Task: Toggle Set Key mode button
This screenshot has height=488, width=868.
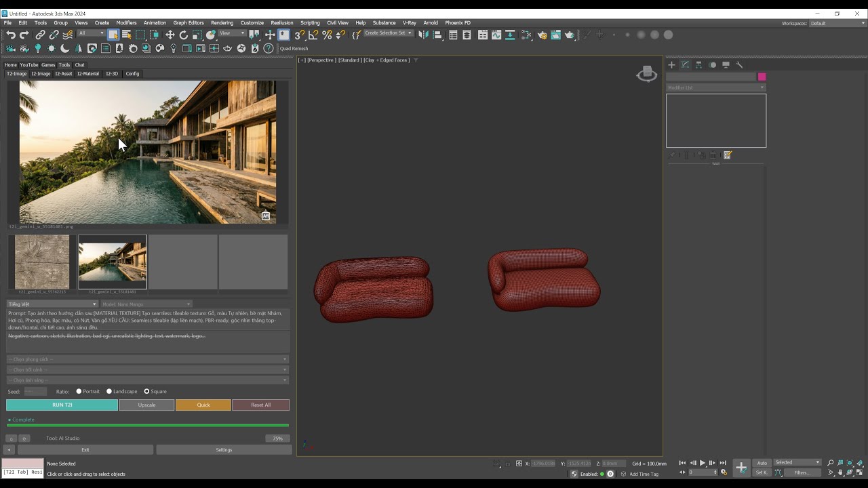Action: tap(762, 472)
